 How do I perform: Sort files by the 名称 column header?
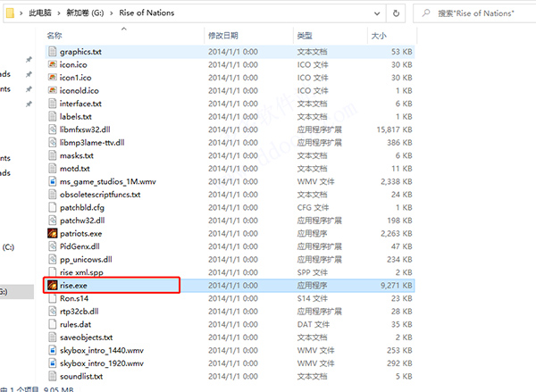[54, 35]
